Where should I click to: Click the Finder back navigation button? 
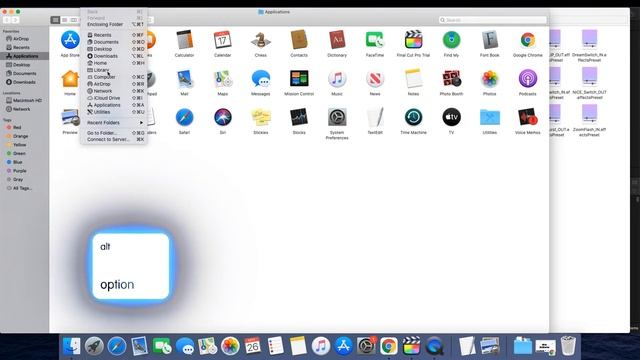coord(7,20)
